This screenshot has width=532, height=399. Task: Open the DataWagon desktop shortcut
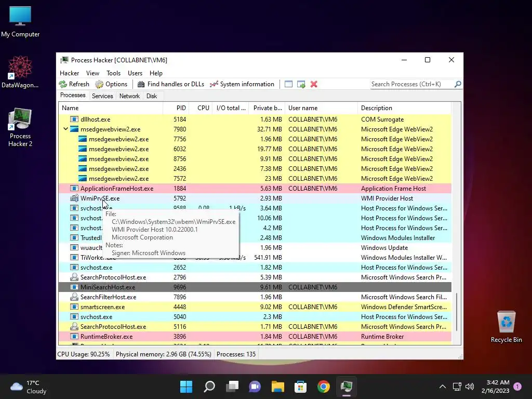click(20, 72)
